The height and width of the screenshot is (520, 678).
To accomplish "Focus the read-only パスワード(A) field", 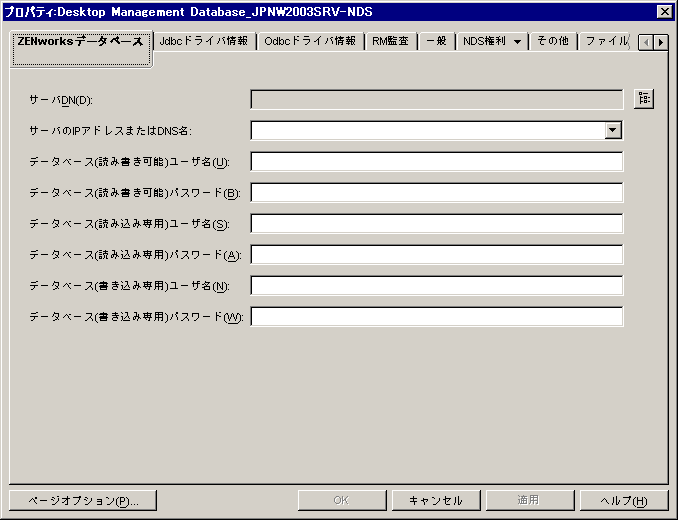I will (437, 255).
